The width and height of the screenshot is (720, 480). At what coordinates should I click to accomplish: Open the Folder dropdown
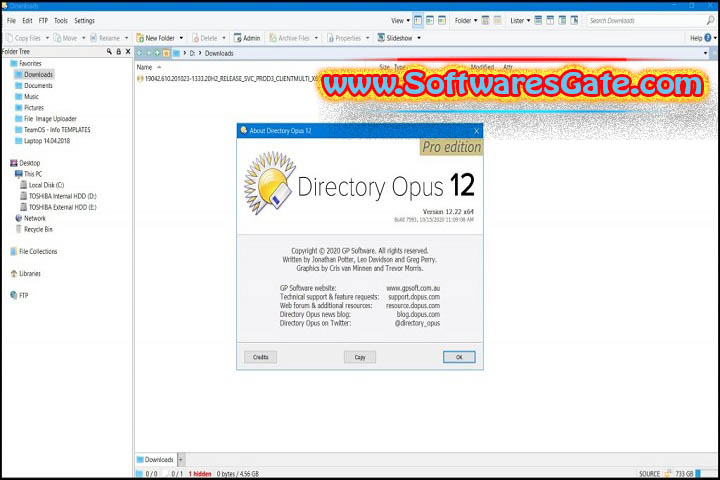(466, 21)
